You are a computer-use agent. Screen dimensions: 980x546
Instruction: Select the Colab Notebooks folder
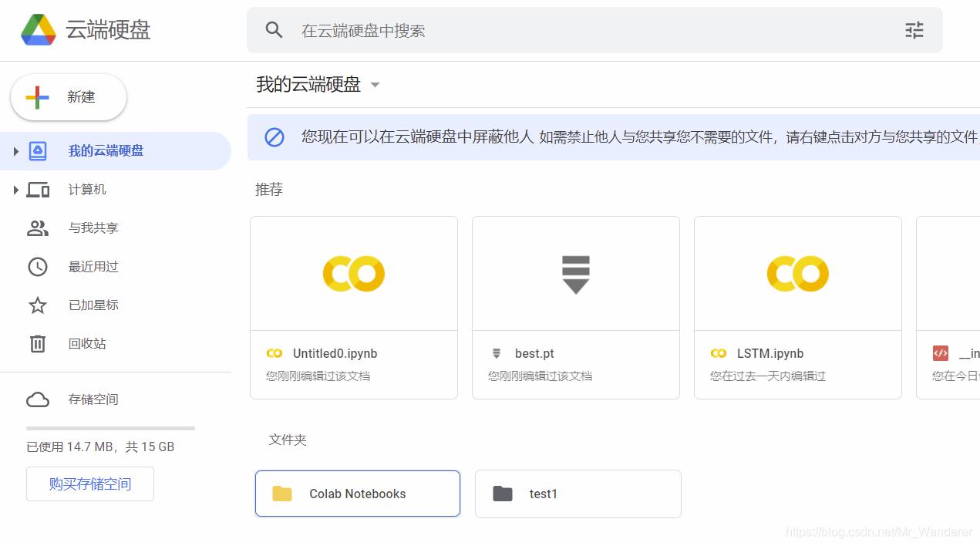click(358, 494)
